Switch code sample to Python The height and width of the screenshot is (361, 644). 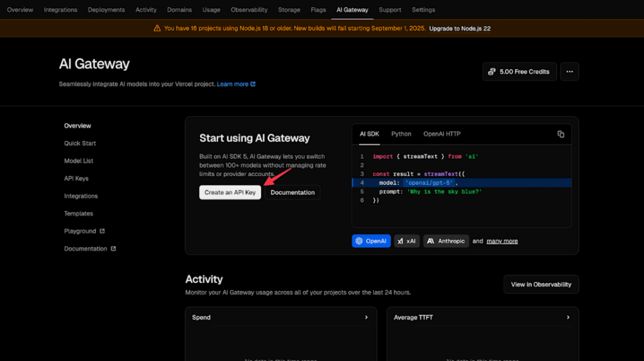[x=401, y=134]
